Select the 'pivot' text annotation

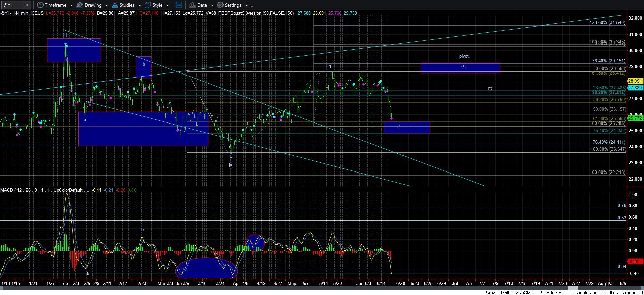coord(464,56)
